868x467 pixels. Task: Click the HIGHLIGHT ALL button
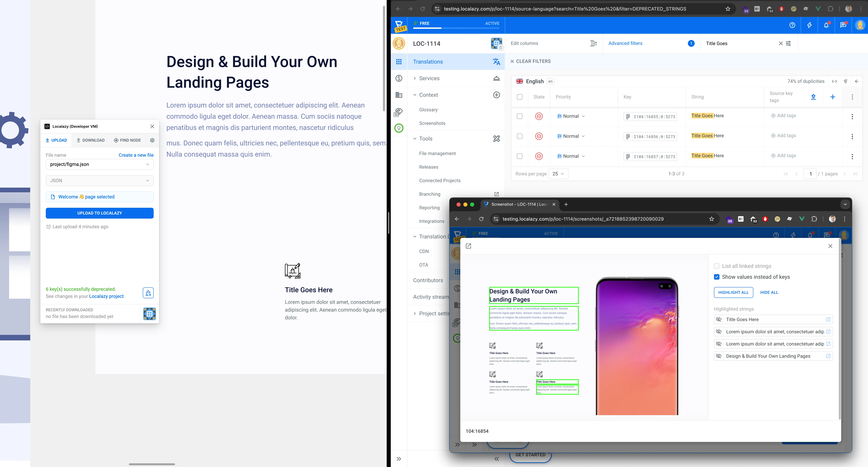tap(733, 292)
